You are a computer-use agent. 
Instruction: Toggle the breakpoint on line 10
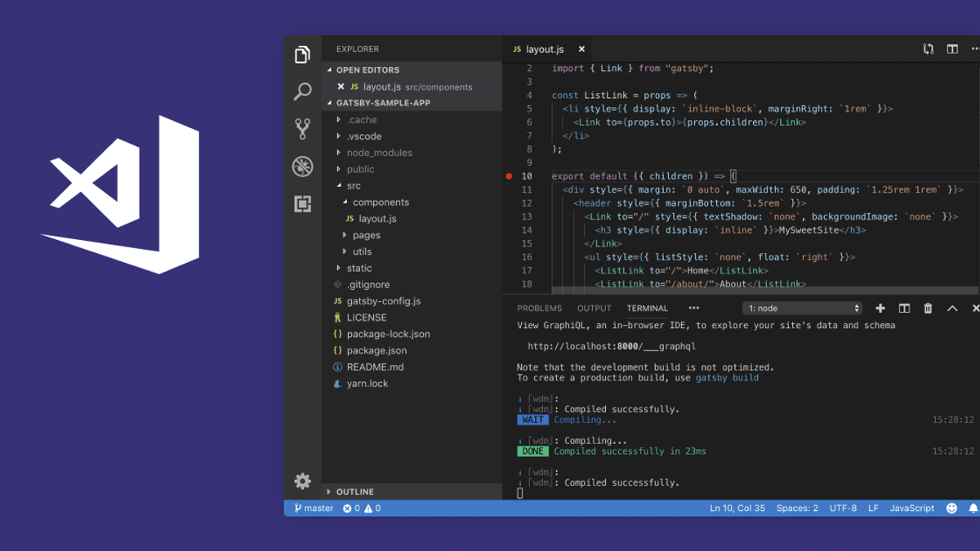click(x=509, y=176)
